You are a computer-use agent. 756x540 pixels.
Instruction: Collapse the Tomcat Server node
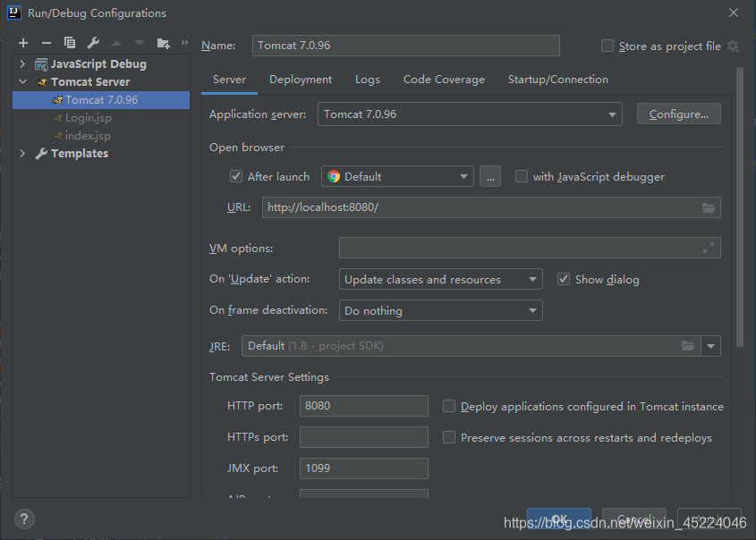tap(22, 82)
